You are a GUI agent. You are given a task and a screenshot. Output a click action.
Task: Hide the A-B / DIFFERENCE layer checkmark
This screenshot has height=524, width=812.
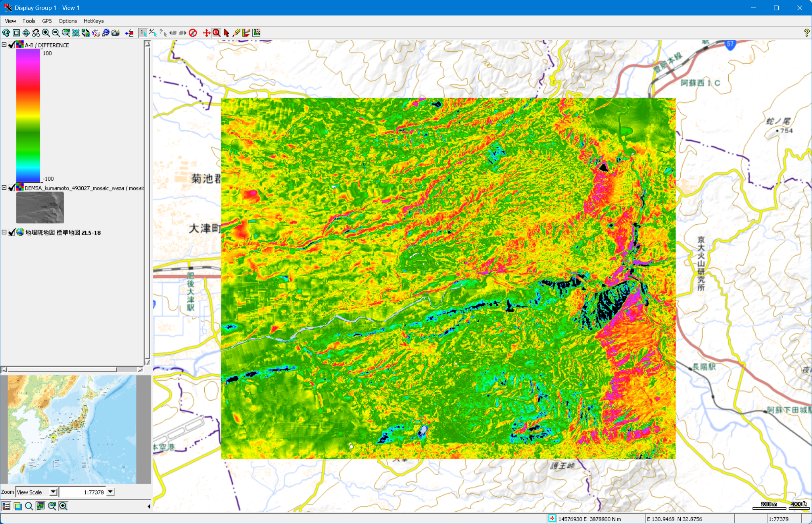pyautogui.click(x=12, y=45)
